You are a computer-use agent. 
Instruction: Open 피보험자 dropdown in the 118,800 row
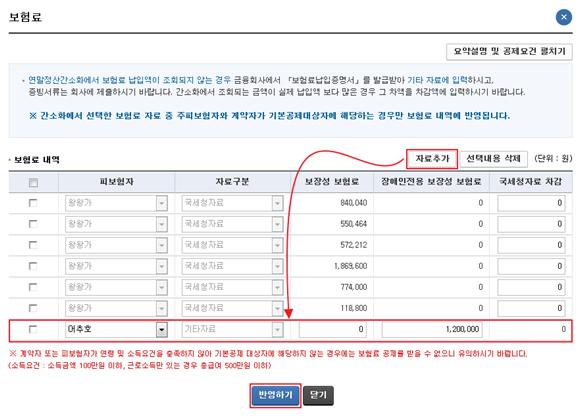116,308
